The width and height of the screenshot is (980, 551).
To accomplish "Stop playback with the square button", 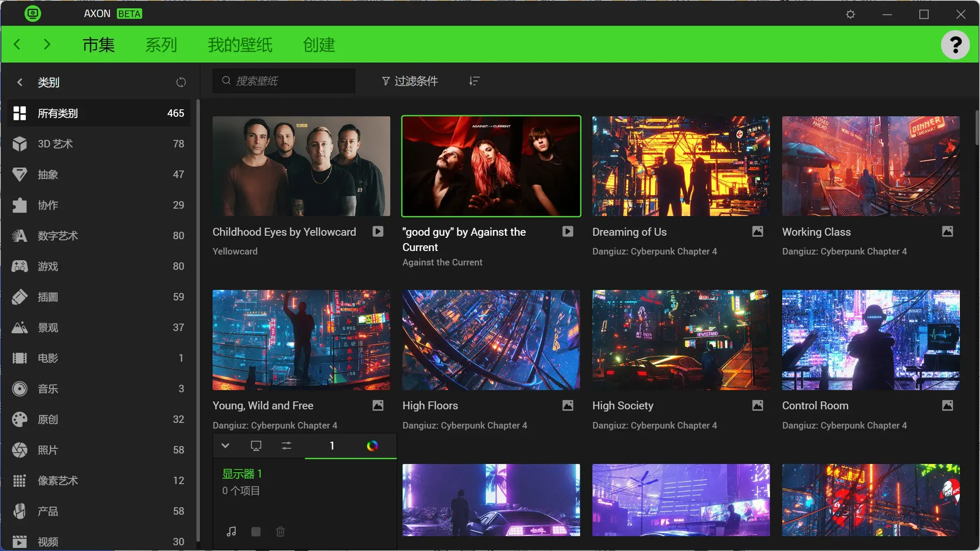I will coord(256,531).
